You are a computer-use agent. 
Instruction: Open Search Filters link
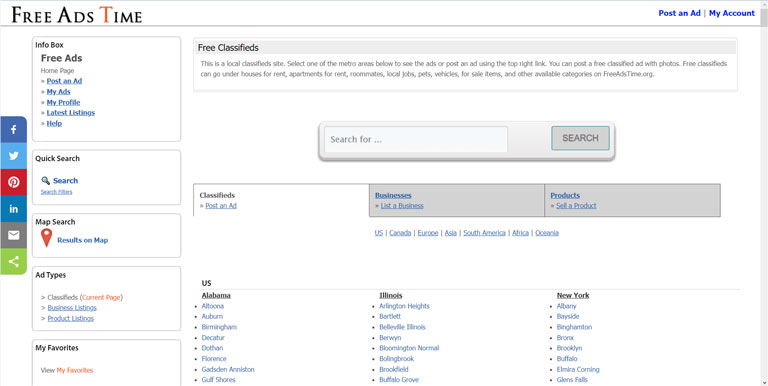56,192
